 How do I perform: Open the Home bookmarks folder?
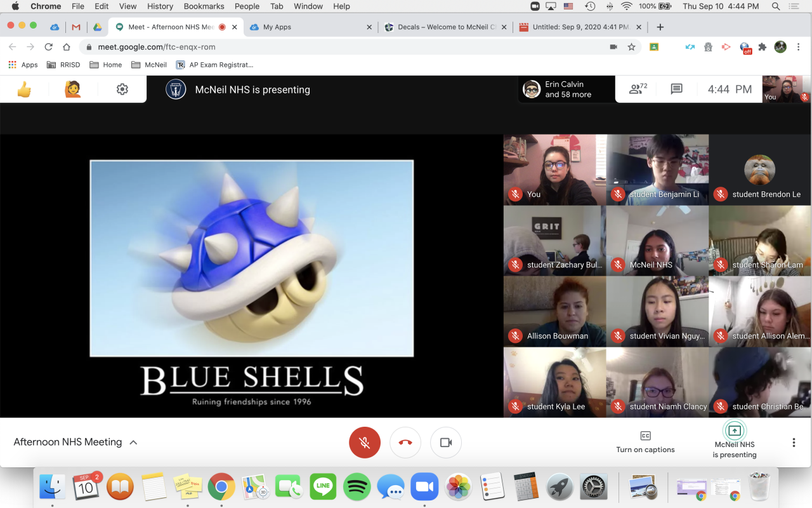[105, 65]
